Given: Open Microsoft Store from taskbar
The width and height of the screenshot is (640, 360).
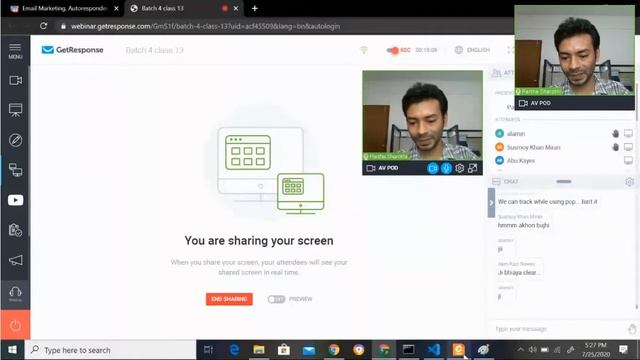Looking at the screenshot, I should point(284,350).
